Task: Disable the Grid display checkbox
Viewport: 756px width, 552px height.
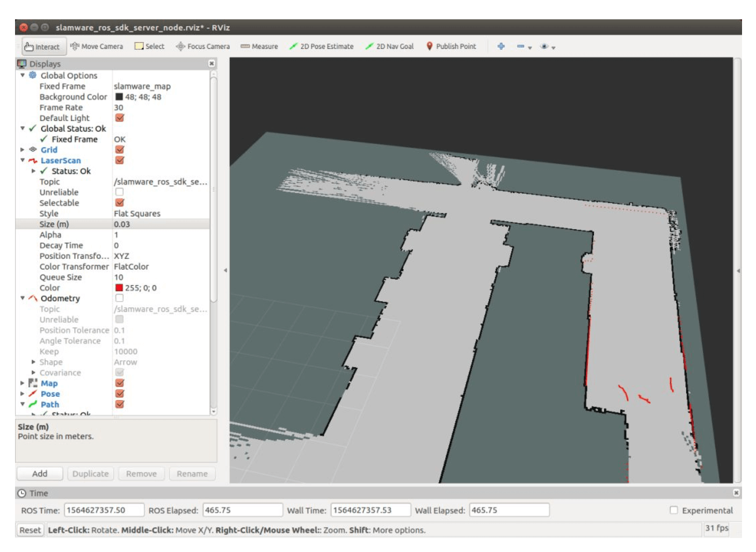Action: (x=120, y=150)
